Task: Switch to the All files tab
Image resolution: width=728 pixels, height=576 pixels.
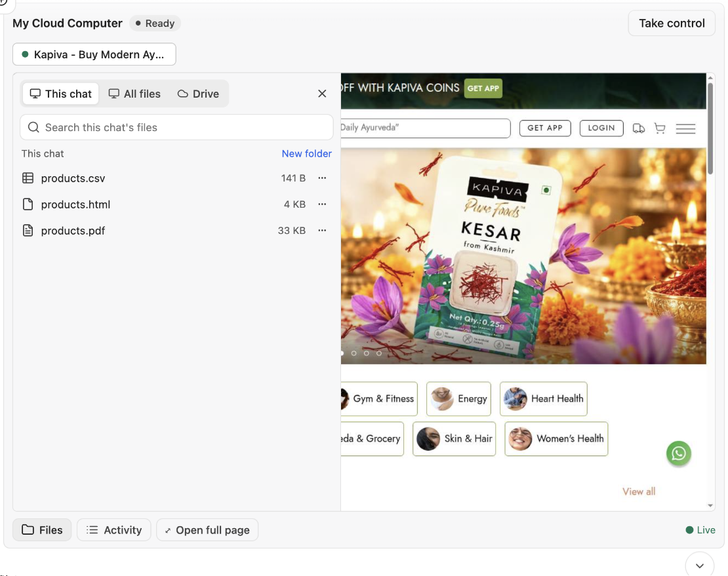Action: point(134,94)
